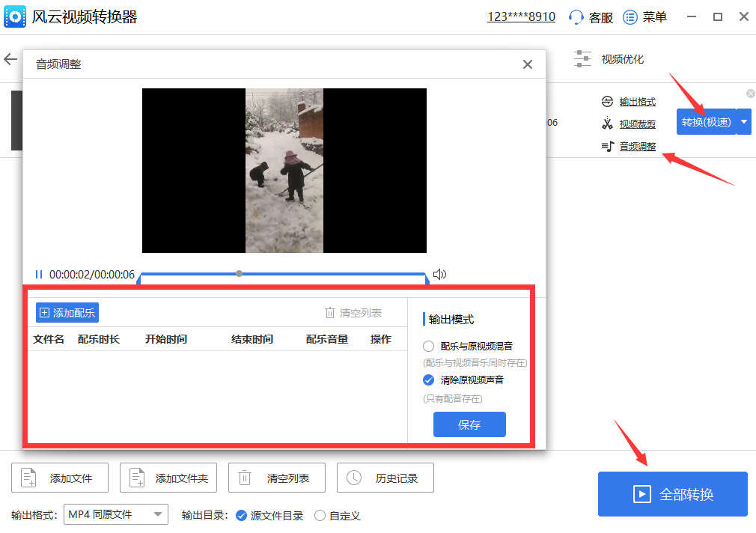The image size is (756, 533).
Task: Select 清除原视频声音 output mode
Action: coord(428,380)
